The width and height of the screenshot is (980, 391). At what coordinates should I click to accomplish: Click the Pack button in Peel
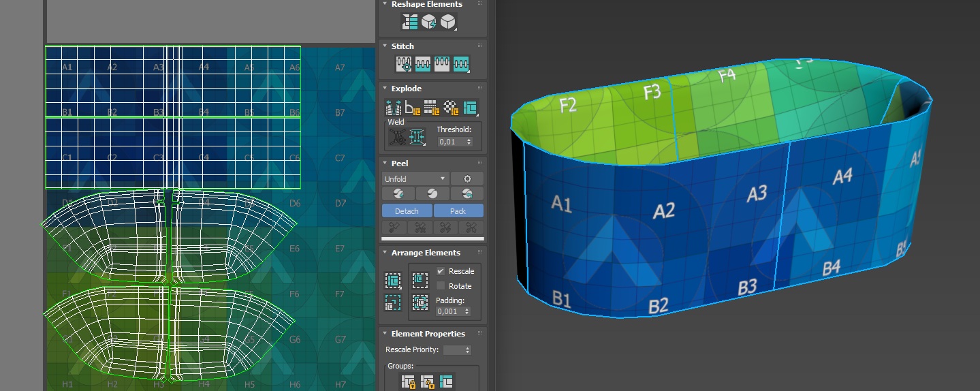[x=458, y=211]
